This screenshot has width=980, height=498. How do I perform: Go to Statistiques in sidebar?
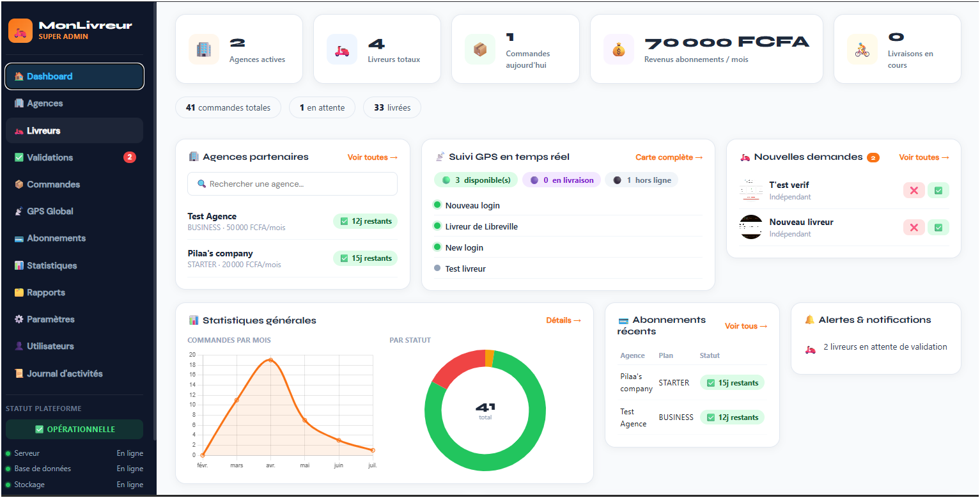tap(74, 265)
